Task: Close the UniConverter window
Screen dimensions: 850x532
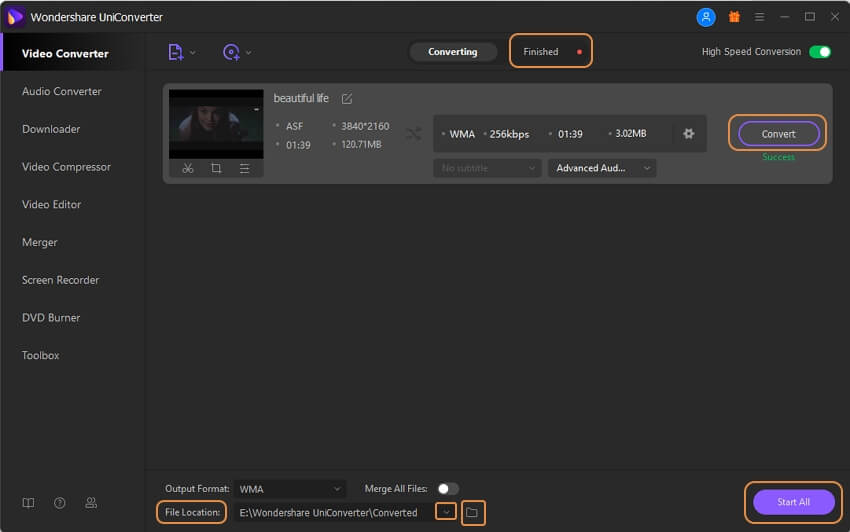Action: [835, 17]
